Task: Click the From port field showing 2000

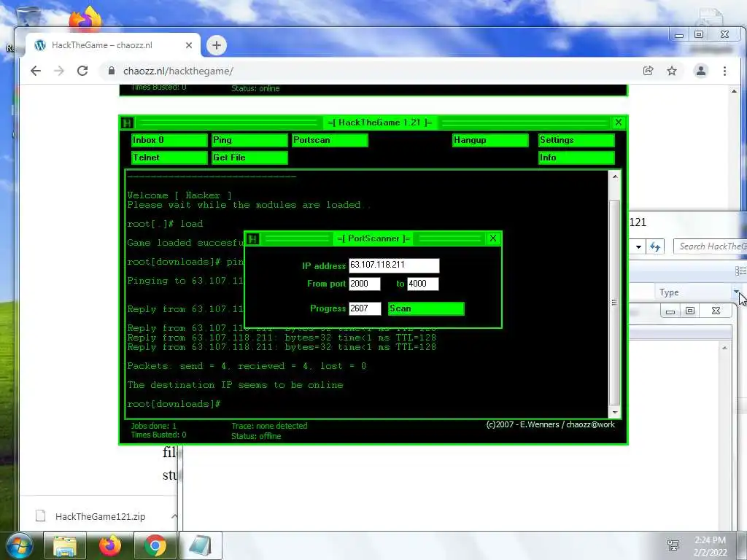Action: (365, 284)
